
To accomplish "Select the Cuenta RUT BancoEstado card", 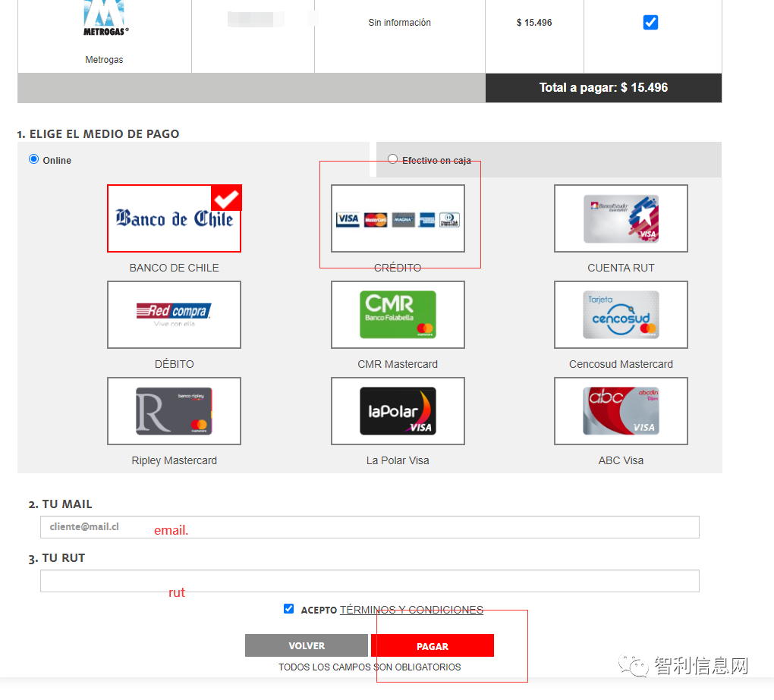I will [621, 218].
